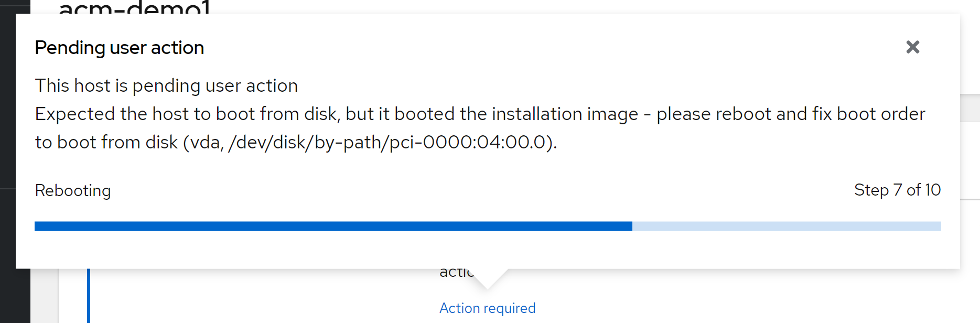Click the 'vda' disk name text
This screenshot has width=980, height=323.
click(205, 142)
